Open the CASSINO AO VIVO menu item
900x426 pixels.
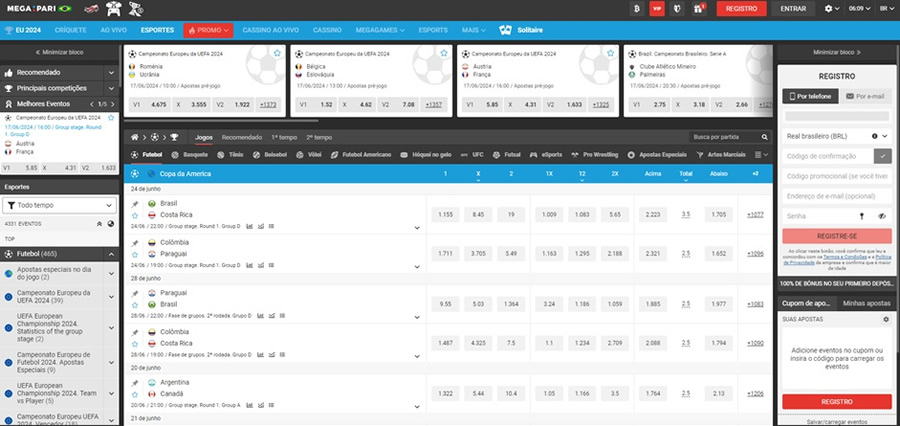pos(273,30)
